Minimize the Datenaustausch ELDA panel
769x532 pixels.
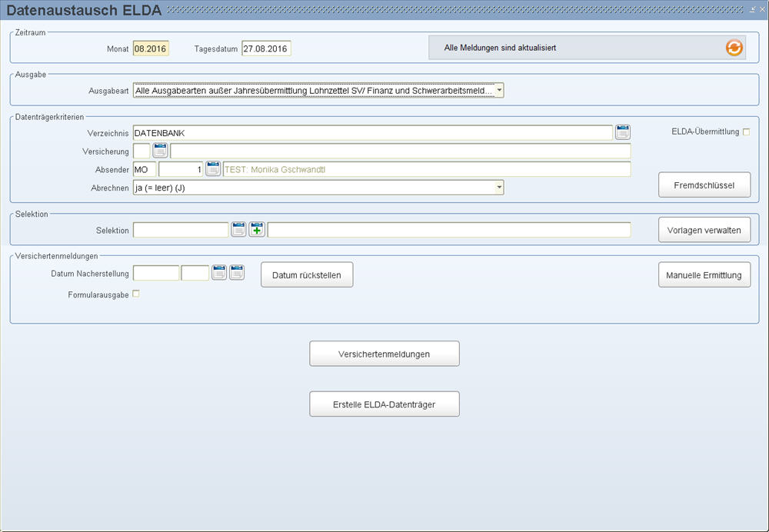[x=752, y=9]
